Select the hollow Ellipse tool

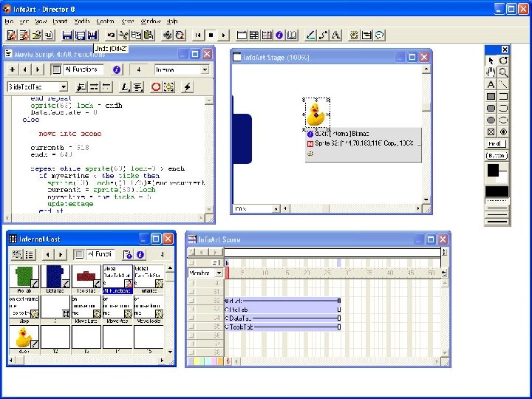pos(503,120)
